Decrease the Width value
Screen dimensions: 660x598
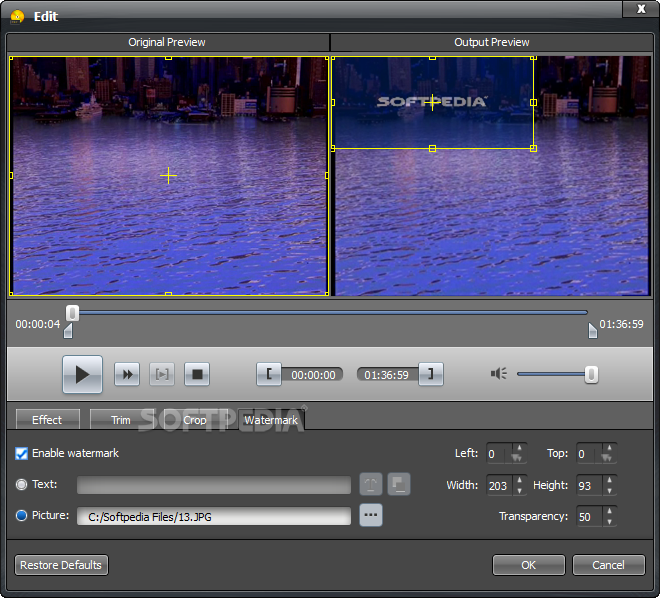[x=519, y=490]
